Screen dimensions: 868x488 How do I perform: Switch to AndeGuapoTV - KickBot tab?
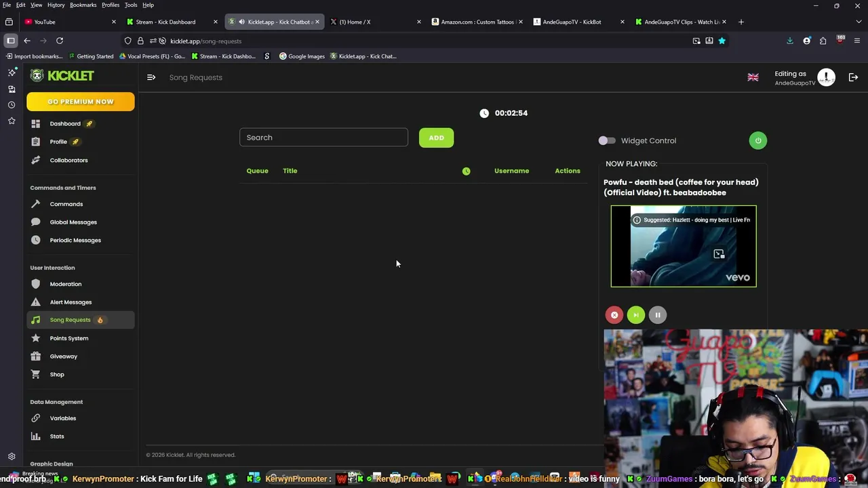pyautogui.click(x=578, y=22)
